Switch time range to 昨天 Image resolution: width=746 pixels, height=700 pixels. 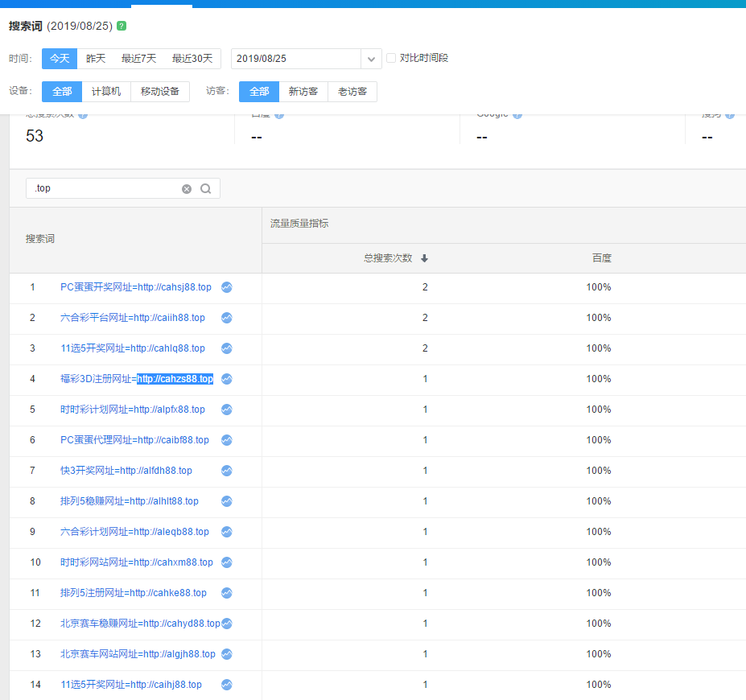[96, 59]
